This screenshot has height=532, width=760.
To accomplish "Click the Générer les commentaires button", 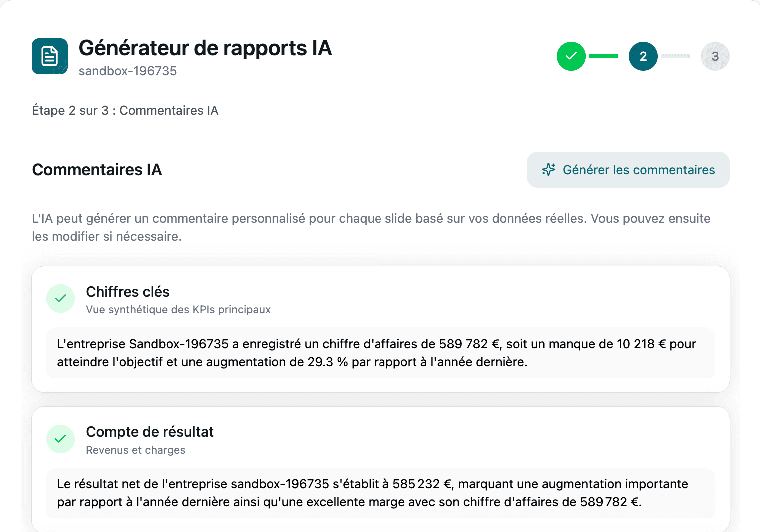I will [x=628, y=170].
